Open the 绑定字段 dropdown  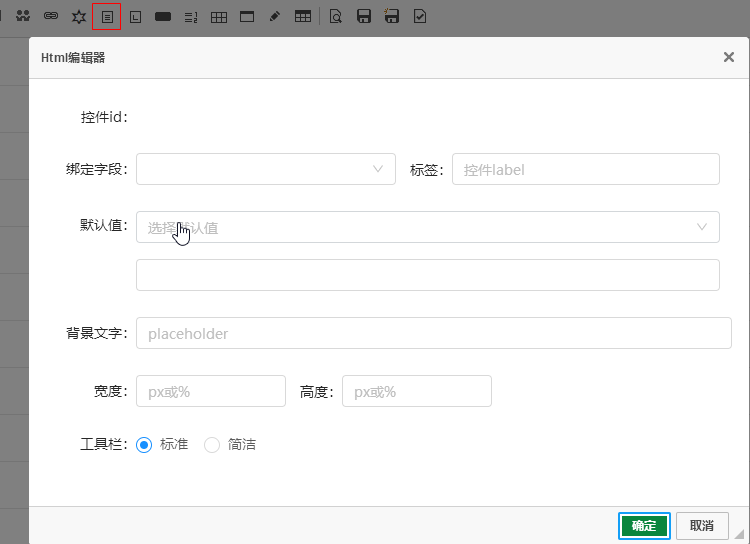(266, 169)
